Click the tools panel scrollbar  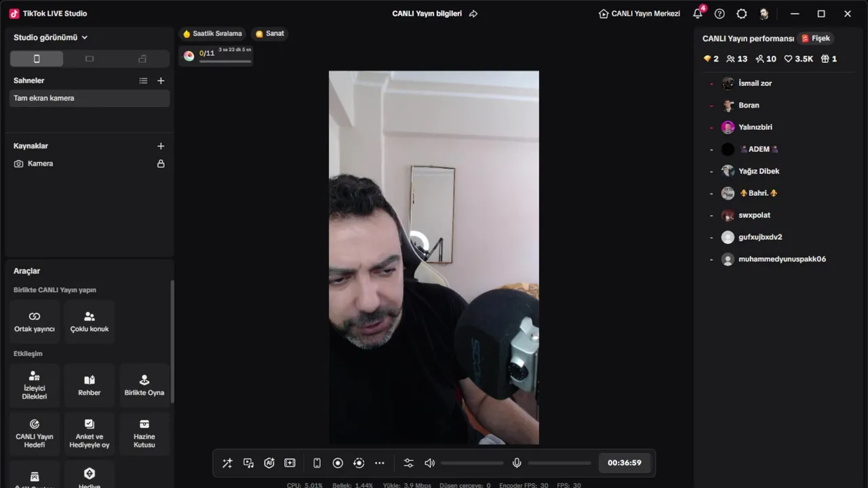click(172, 342)
